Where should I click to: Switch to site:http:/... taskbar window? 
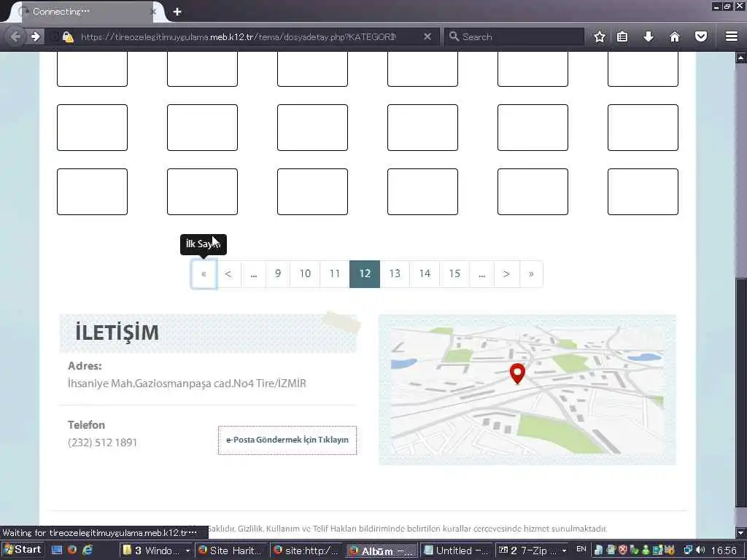click(x=306, y=551)
